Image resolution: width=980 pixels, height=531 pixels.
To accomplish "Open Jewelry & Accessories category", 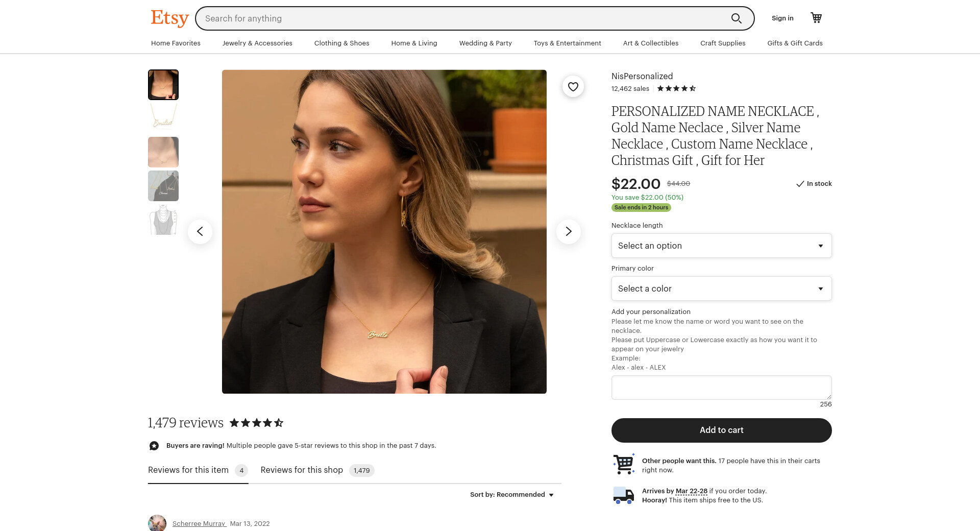I will (x=257, y=43).
